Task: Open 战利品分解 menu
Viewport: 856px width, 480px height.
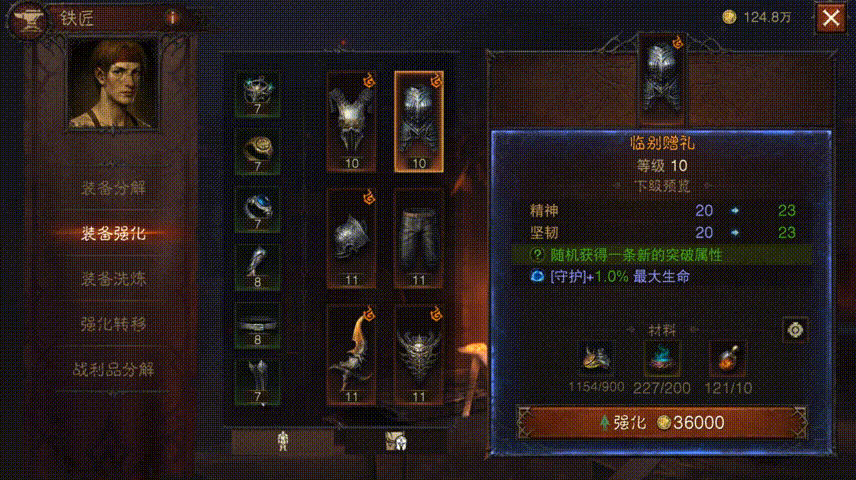Action: (x=114, y=370)
